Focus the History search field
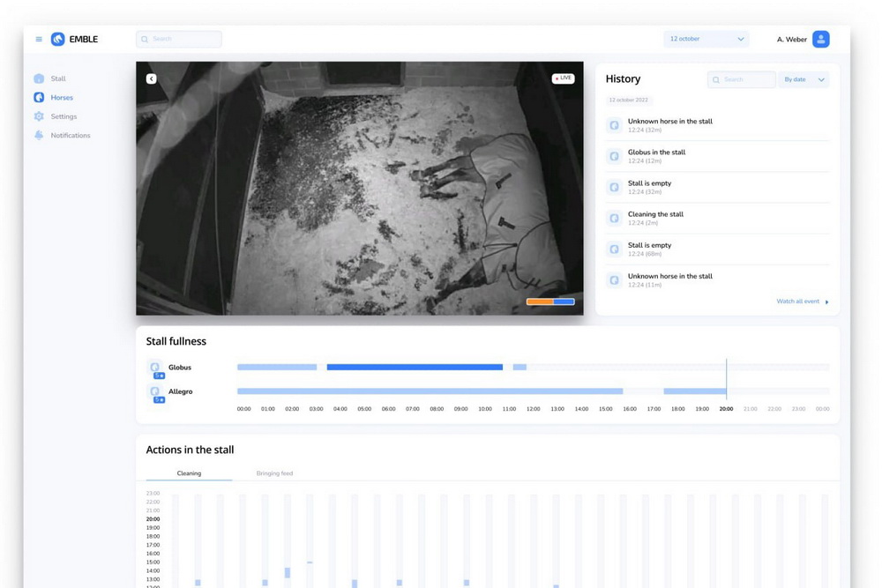The height and width of the screenshot is (588, 882). click(743, 79)
